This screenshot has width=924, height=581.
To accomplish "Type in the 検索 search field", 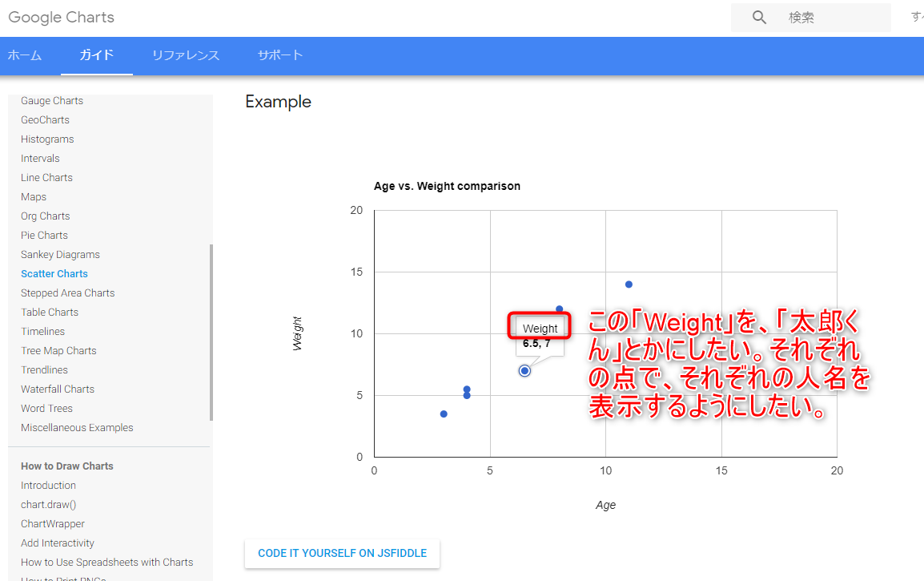I will (x=833, y=18).
